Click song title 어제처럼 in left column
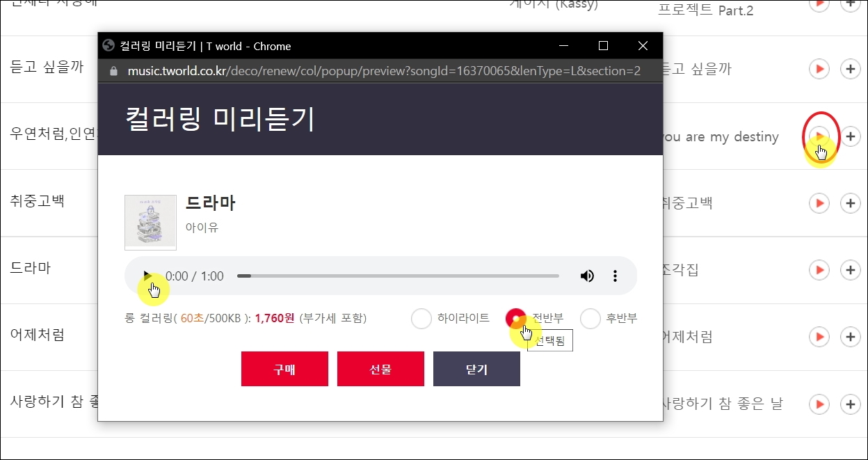The height and width of the screenshot is (460, 868). coord(37,335)
